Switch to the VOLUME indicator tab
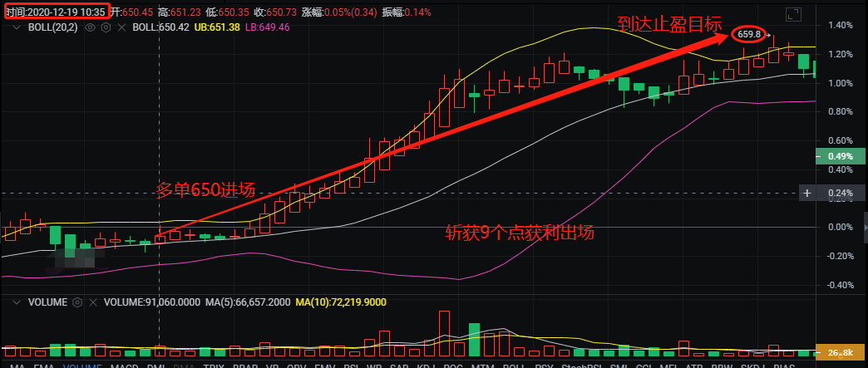Screen dimensions: 868x368 pos(82,366)
